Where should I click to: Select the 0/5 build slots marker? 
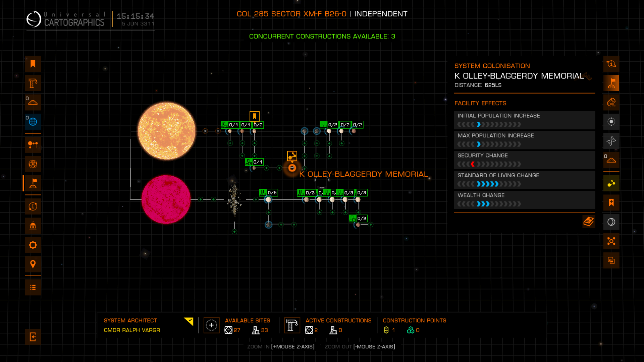268,193
